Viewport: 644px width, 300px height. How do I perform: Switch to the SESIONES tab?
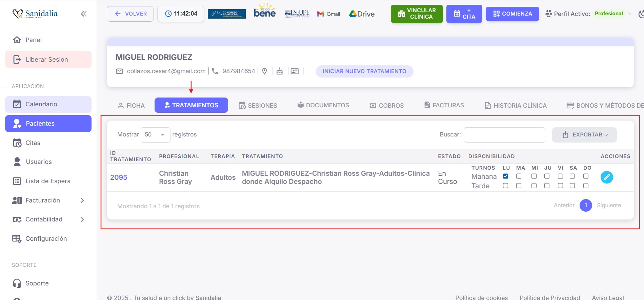pyautogui.click(x=258, y=105)
